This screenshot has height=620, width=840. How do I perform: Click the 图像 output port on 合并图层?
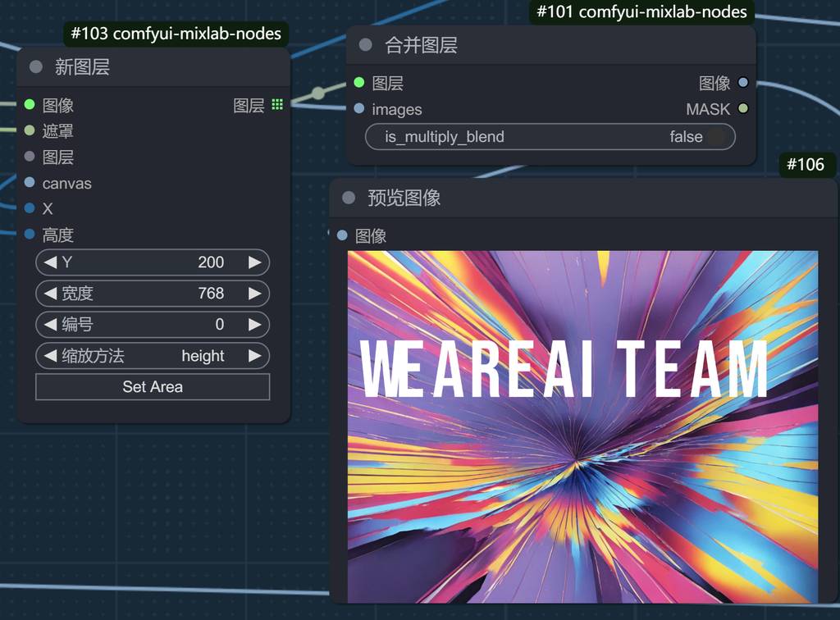(743, 83)
